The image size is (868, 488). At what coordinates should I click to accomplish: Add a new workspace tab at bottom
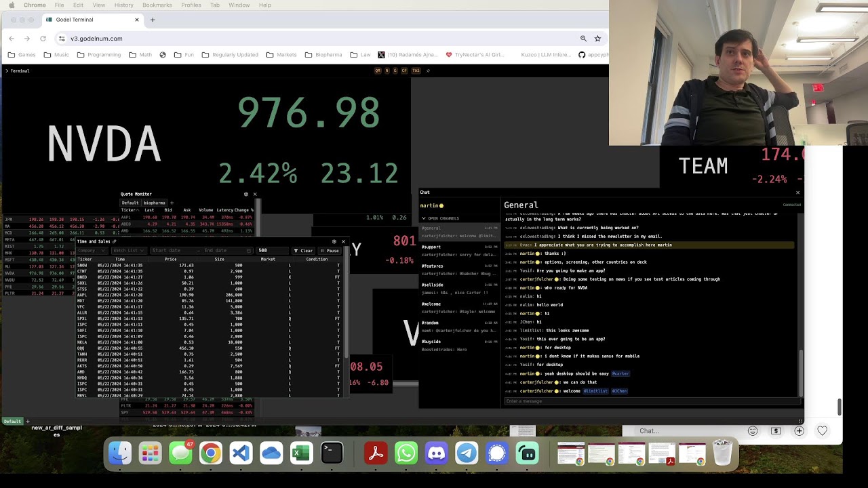(28, 422)
